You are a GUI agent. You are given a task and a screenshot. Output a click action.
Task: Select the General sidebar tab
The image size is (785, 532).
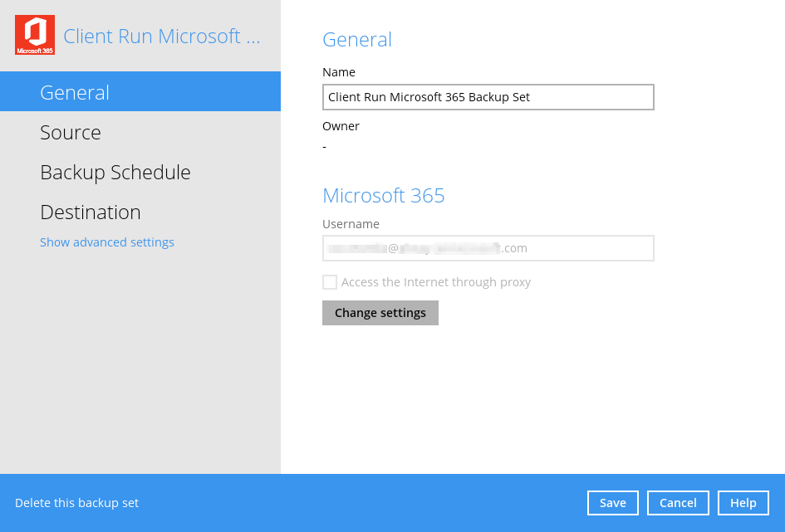click(75, 92)
